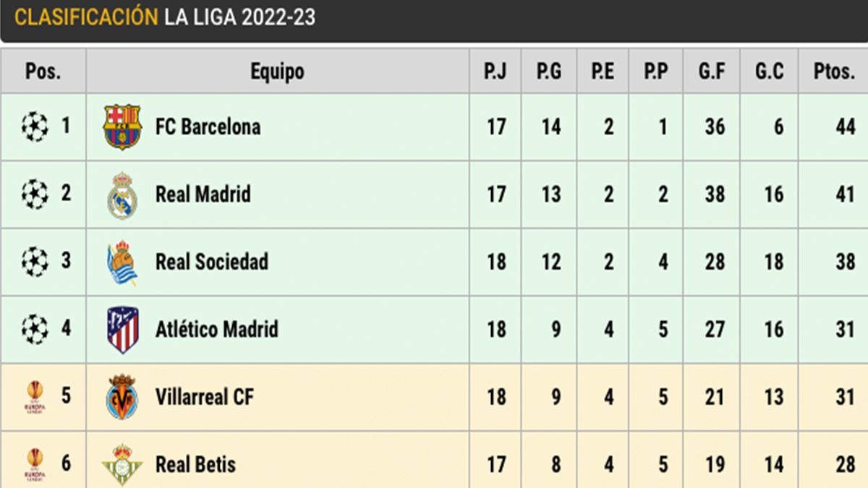Select the P.J column header
Screen dimensions: 868x488
coord(495,72)
